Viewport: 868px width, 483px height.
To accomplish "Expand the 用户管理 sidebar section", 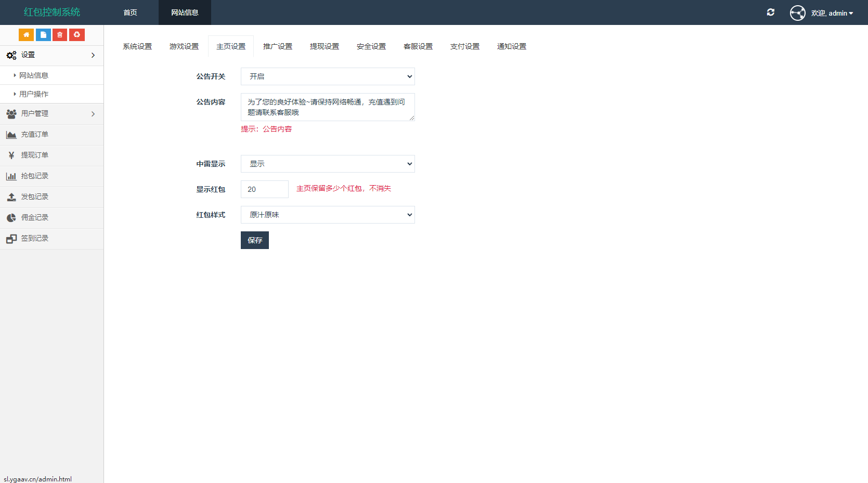I will point(34,113).
